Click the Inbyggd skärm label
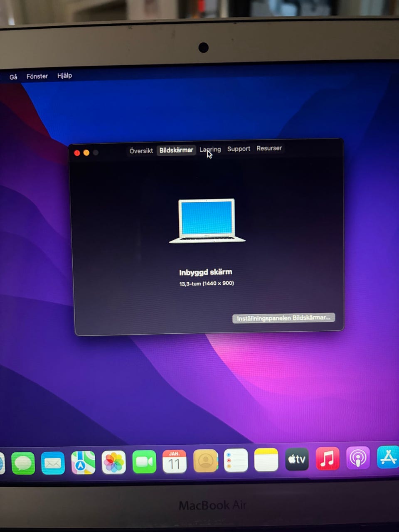Image resolution: width=399 pixels, height=532 pixels. [x=206, y=272]
